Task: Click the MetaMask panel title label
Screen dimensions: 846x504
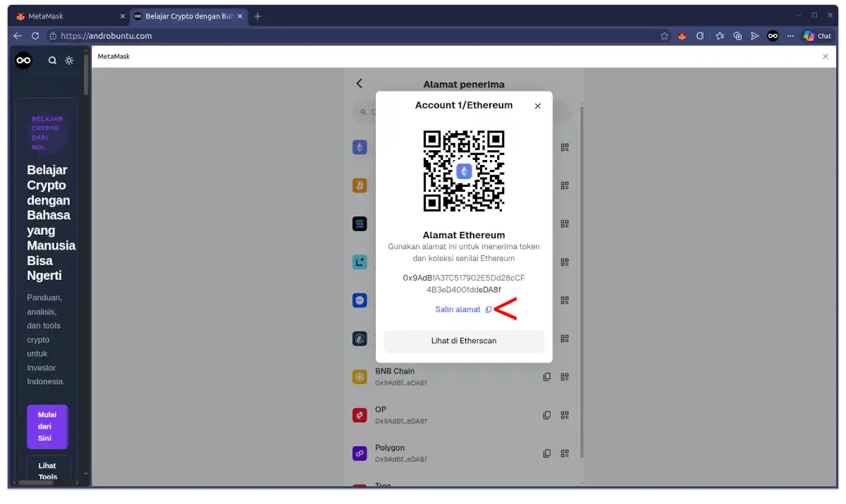Action: pos(114,56)
